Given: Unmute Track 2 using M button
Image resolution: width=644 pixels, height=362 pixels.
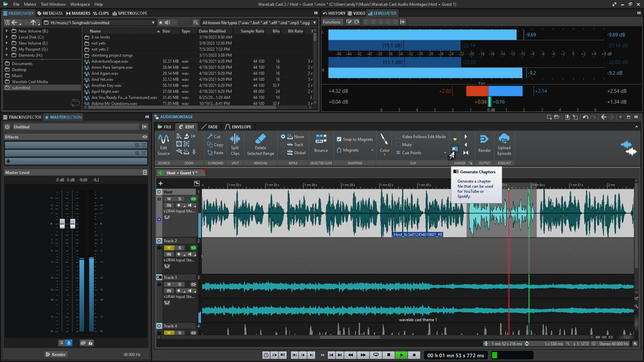Looking at the screenshot, I should click(169, 248).
